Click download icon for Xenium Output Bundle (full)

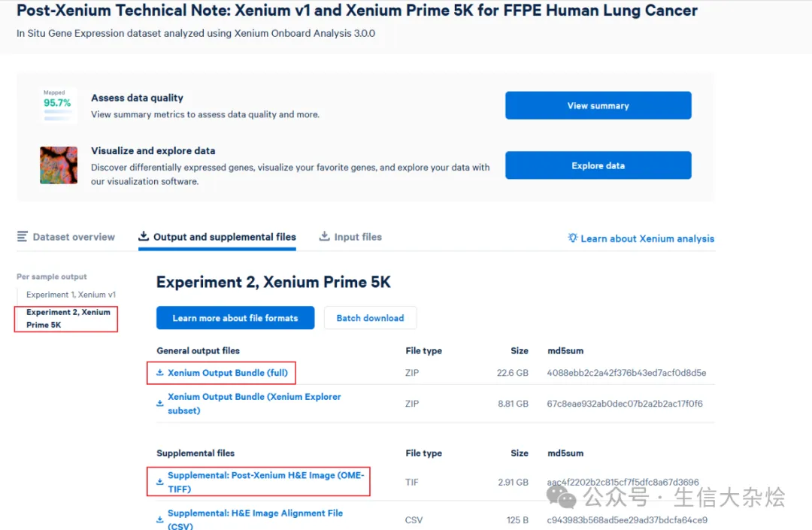pos(159,373)
